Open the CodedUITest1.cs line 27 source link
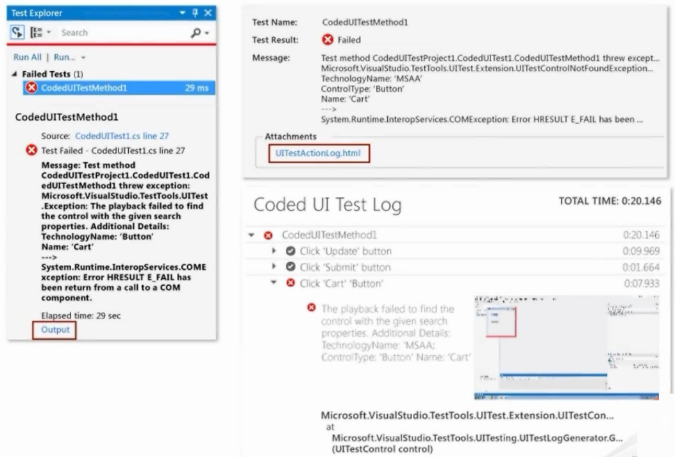The height and width of the screenshot is (457, 675). tap(122, 136)
